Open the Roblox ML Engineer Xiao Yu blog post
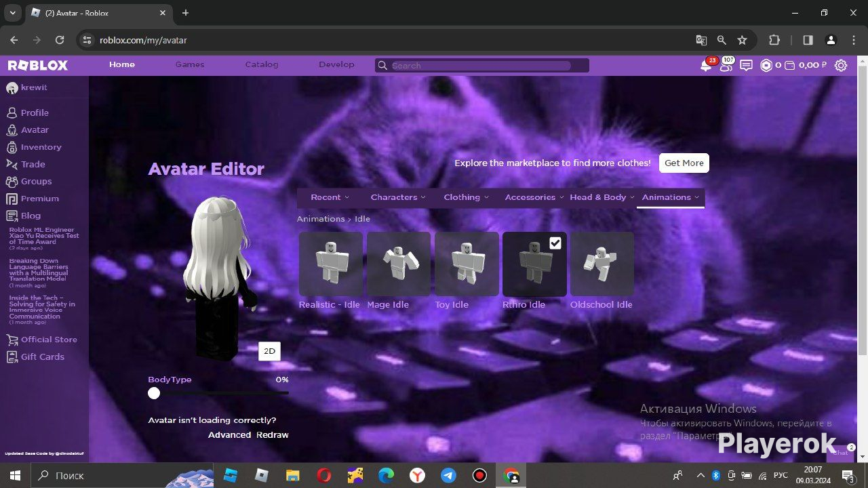This screenshot has height=488, width=868. coord(44,236)
